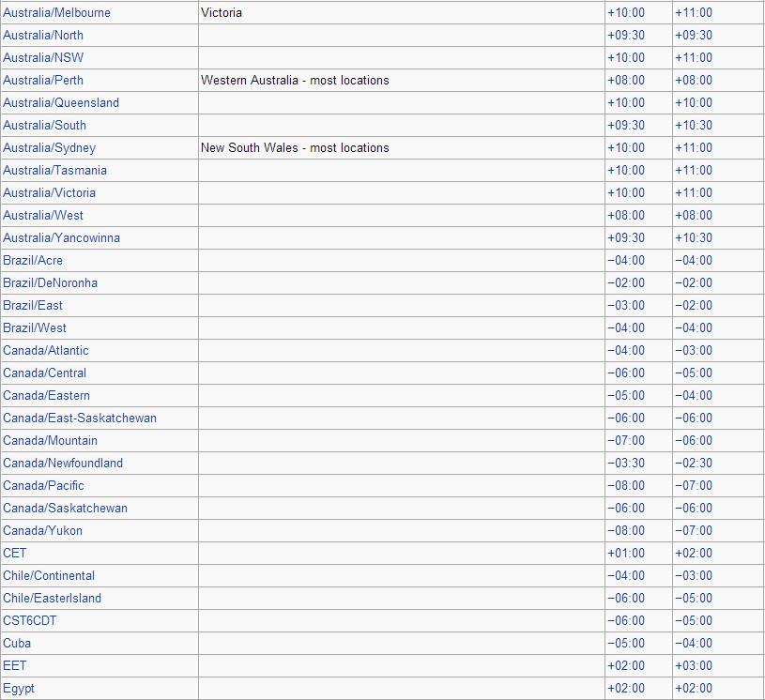Select the Chile/EasterIsland link

52,599
